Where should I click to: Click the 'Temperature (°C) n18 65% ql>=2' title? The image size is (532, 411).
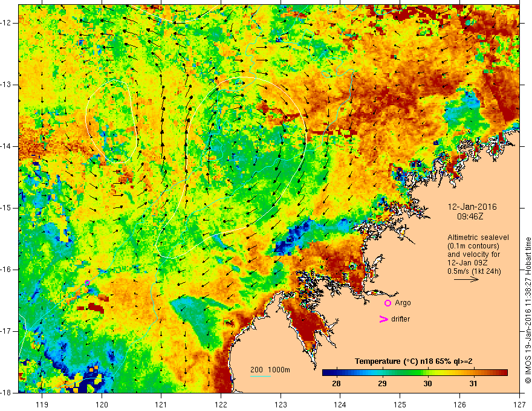point(414,361)
